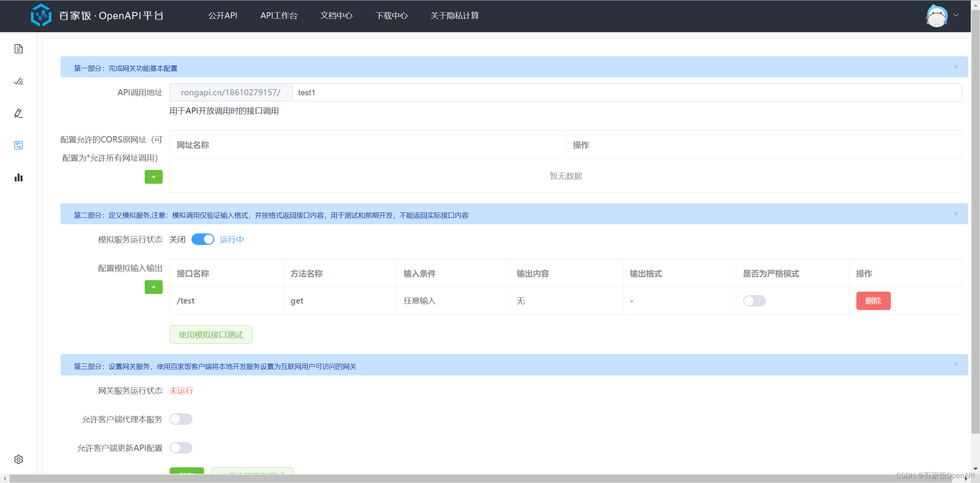This screenshot has height=483, width=980.
Task: Toggle the 允许客户端更新API配置 switch
Action: coord(181,448)
